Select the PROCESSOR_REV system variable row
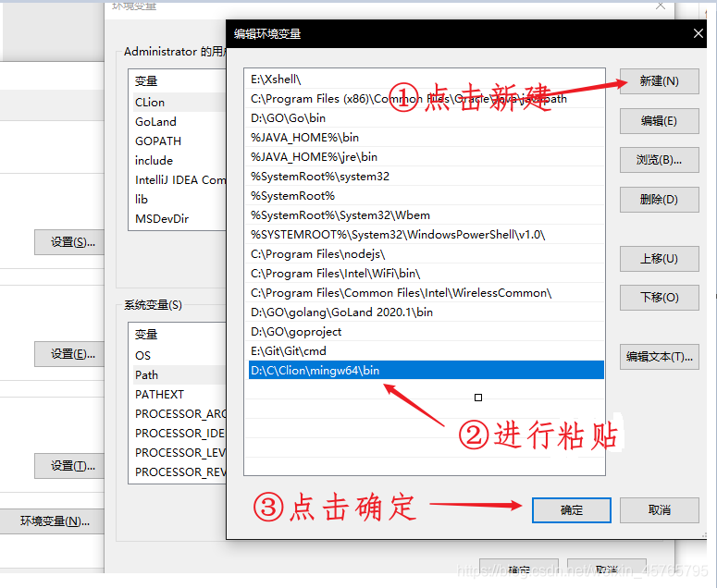The height and width of the screenshot is (588, 717). [x=178, y=472]
